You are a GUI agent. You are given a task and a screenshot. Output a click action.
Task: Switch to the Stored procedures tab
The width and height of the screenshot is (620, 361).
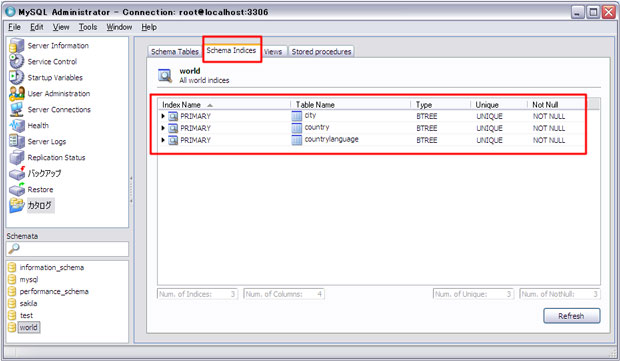tap(321, 52)
